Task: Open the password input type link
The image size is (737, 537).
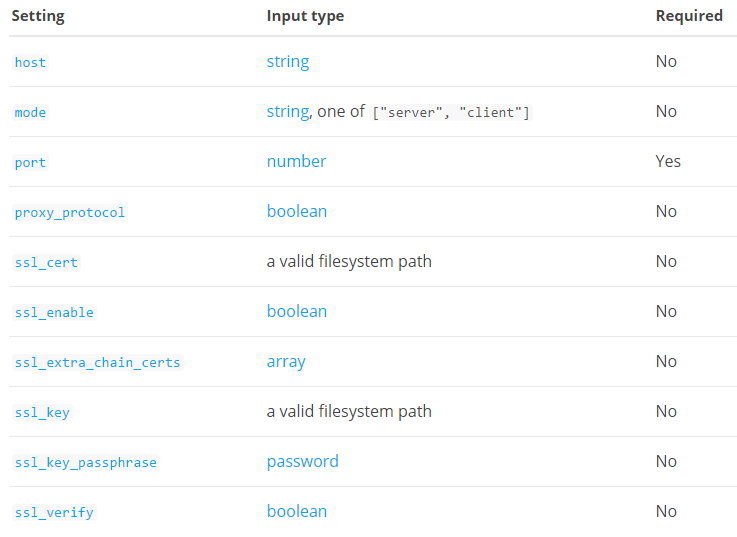Action: pyautogui.click(x=302, y=461)
